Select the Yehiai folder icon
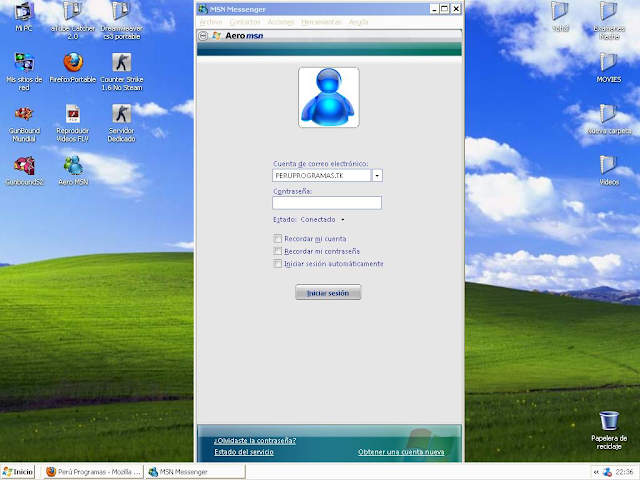The height and width of the screenshot is (480, 640). click(560, 16)
